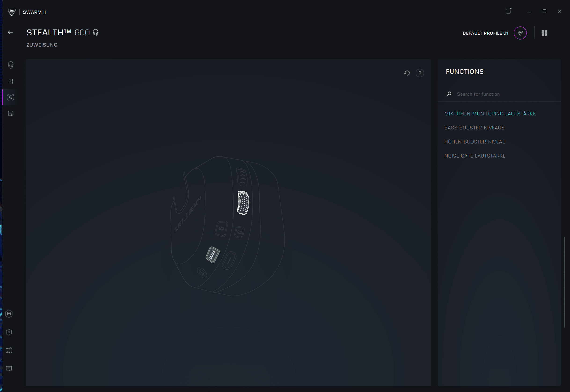Select Mikrofon-Monitoring-Lautstärke function
Screen dimensions: 570x392
(x=490, y=114)
